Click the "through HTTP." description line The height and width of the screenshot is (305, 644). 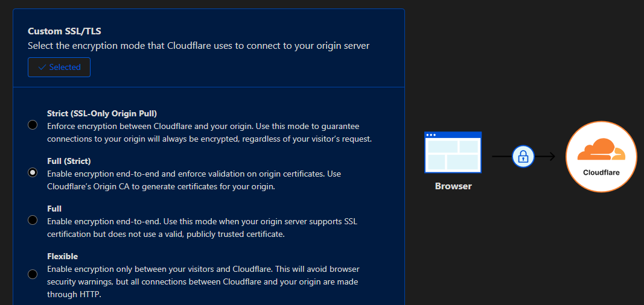(74, 294)
